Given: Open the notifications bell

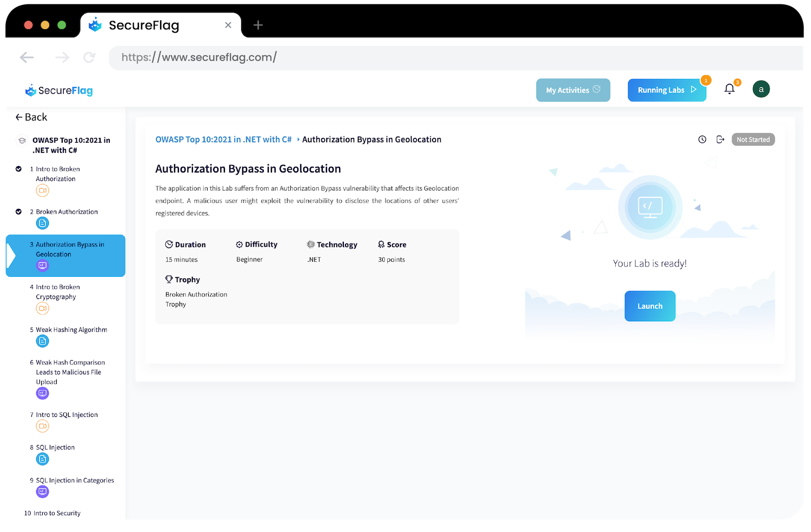Looking at the screenshot, I should (729, 89).
